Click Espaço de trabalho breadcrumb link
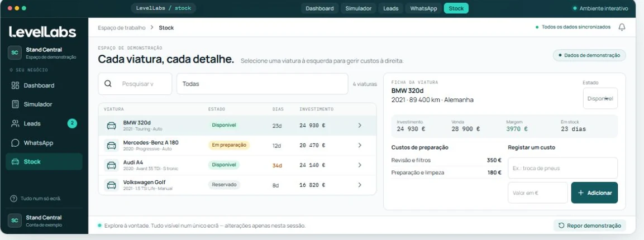The image size is (644, 240). [122, 27]
